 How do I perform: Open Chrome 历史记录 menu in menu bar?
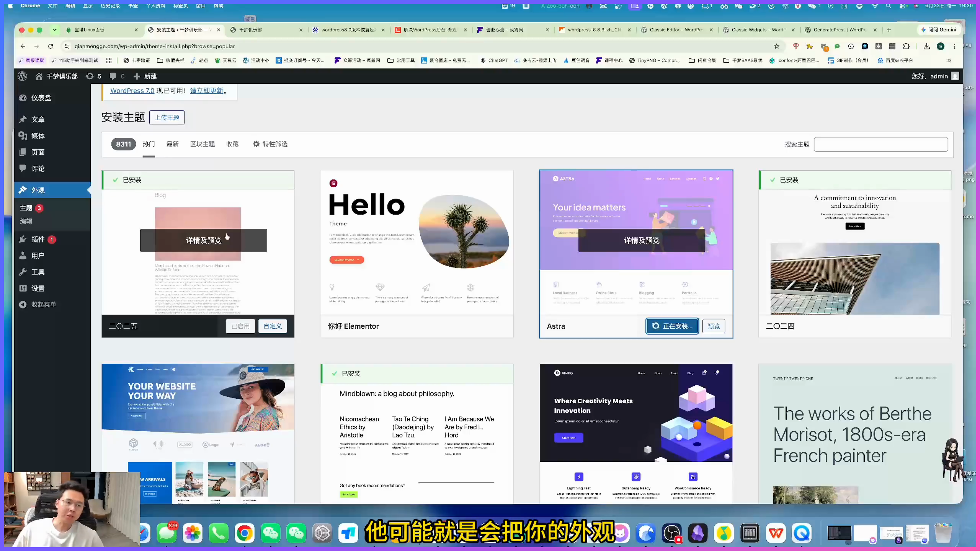110,6
